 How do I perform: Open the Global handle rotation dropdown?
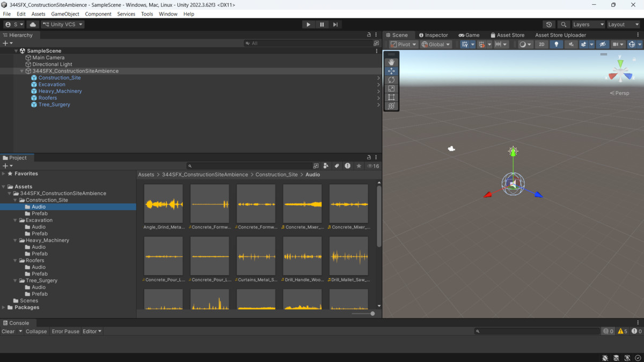pyautogui.click(x=436, y=45)
